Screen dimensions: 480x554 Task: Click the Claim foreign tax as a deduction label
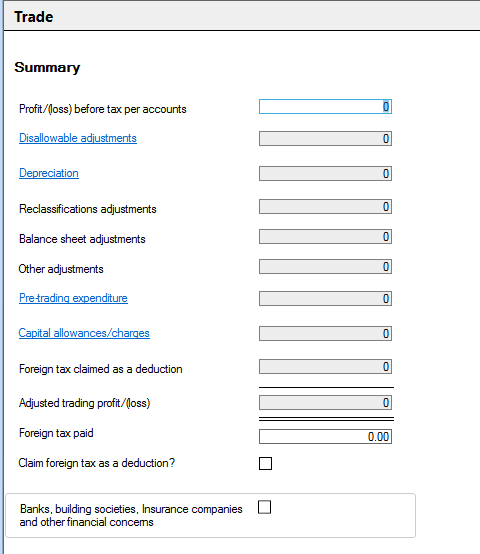pos(96,463)
